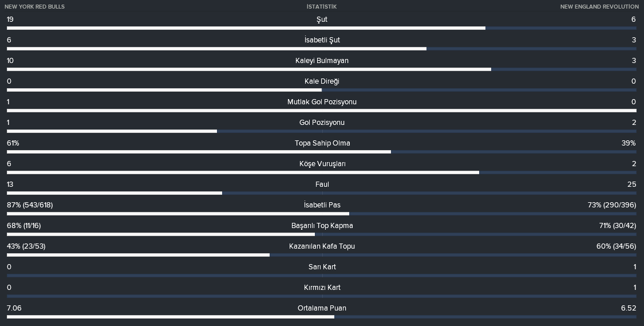Screen dimensions: 644x326
Task: Click the Ortalama Puan 7.06 value
Action: (14, 308)
